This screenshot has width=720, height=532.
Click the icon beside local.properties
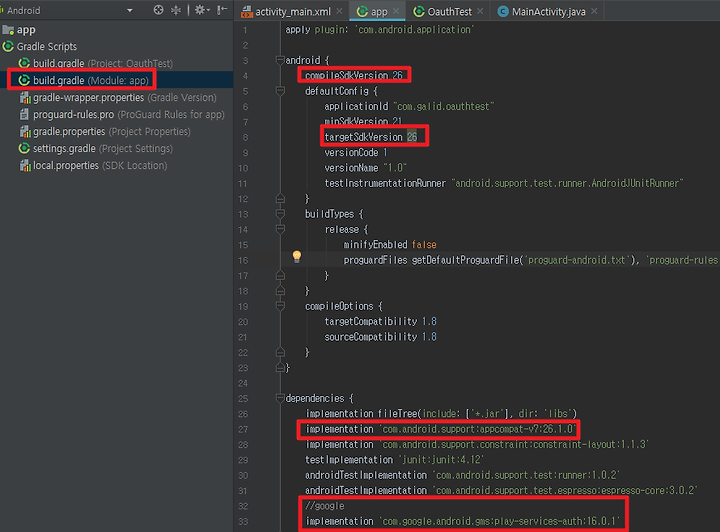(25, 165)
